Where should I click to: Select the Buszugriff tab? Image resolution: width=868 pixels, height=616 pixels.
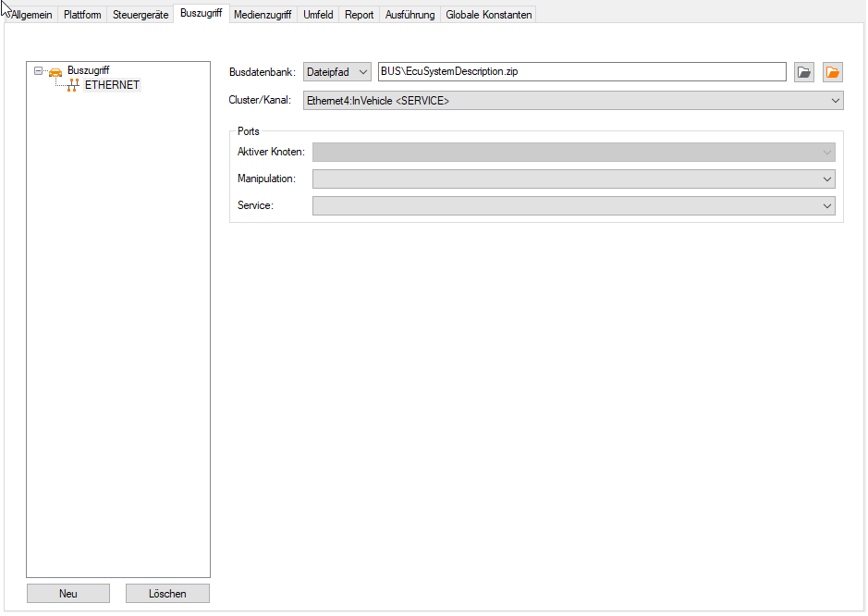coord(201,13)
